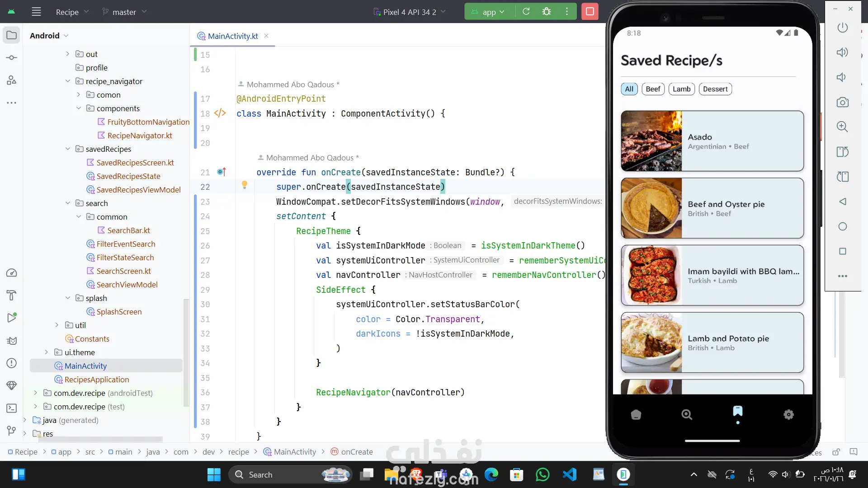Open the main hamburger menu

tap(36, 12)
